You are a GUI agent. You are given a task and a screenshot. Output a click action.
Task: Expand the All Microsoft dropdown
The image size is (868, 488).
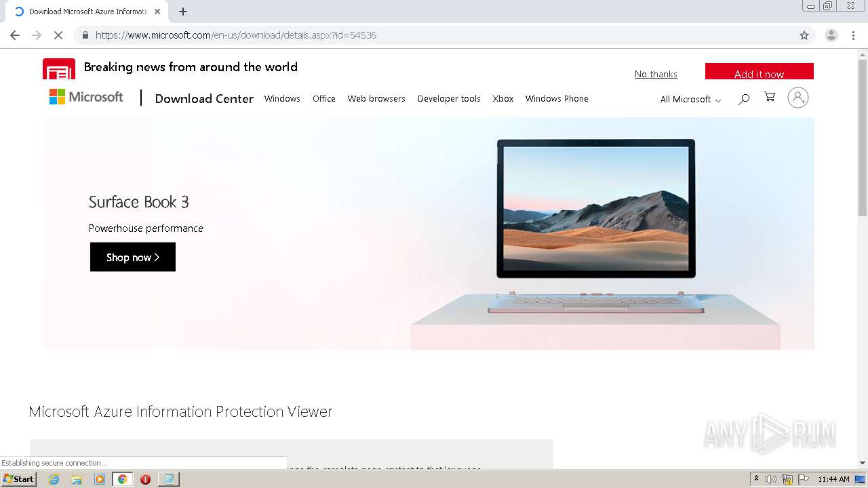(x=690, y=100)
